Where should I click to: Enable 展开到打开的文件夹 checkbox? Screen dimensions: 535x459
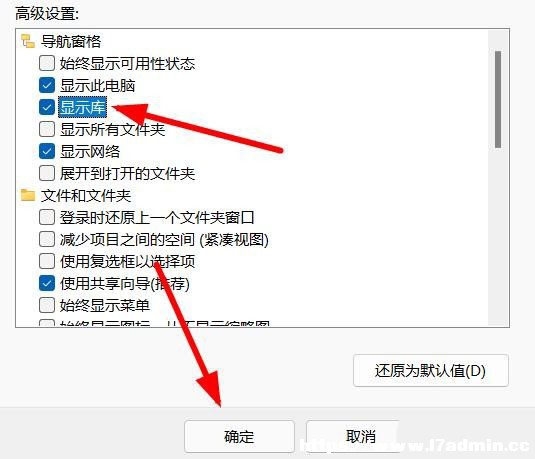click(x=47, y=173)
